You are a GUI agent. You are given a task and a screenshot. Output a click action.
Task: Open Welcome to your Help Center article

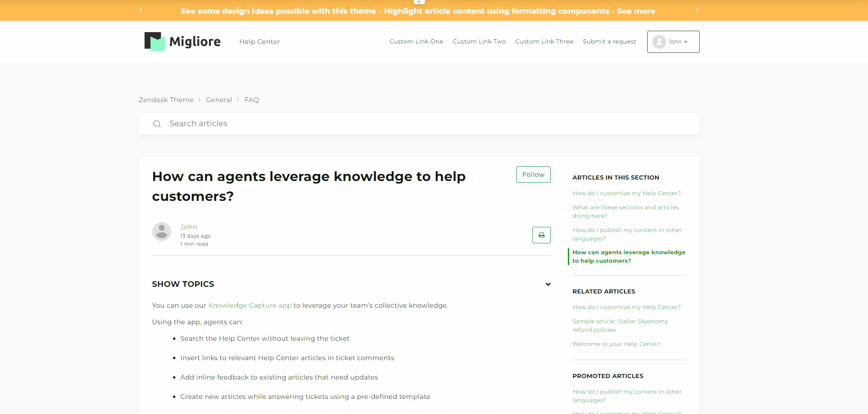point(616,344)
